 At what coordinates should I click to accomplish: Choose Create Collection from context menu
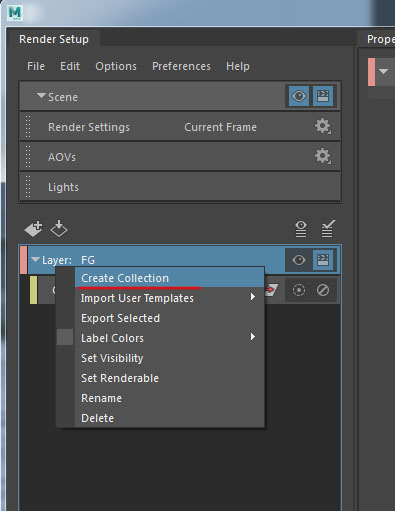tap(169, 278)
